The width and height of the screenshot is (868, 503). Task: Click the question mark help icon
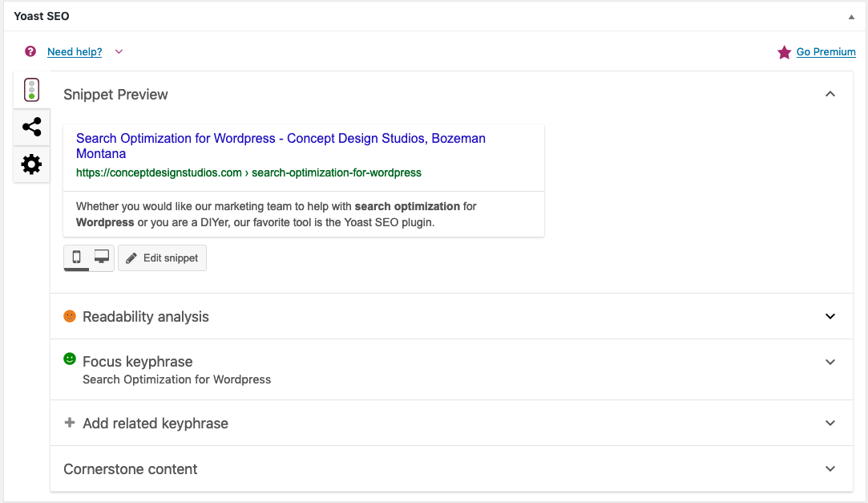[30, 51]
